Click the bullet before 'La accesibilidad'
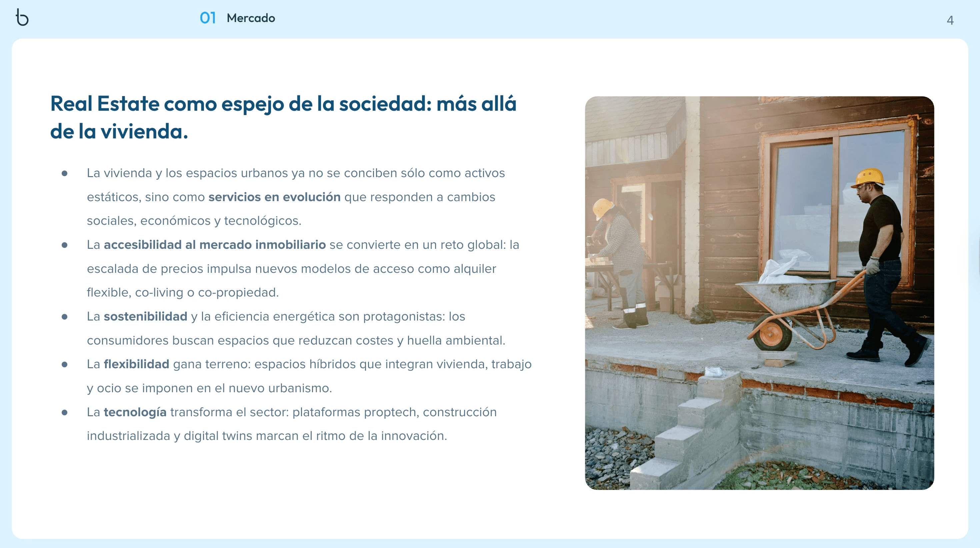Image resolution: width=980 pixels, height=548 pixels. 65,245
